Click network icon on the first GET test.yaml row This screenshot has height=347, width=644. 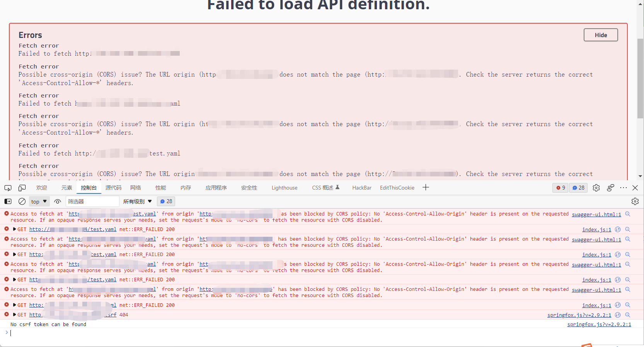[x=618, y=229]
